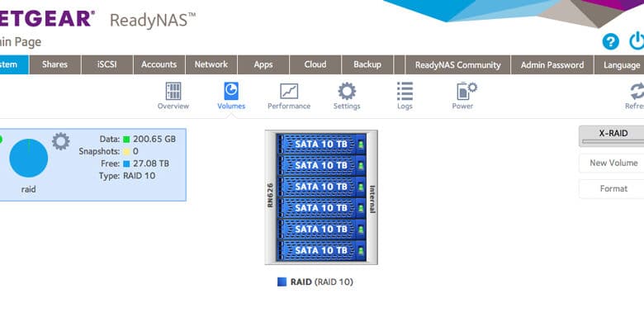Open the Overview section icon
The image size is (644, 313).
pyautogui.click(x=173, y=91)
